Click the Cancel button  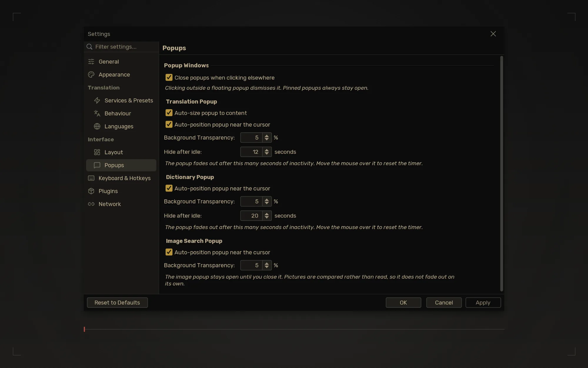(444, 303)
